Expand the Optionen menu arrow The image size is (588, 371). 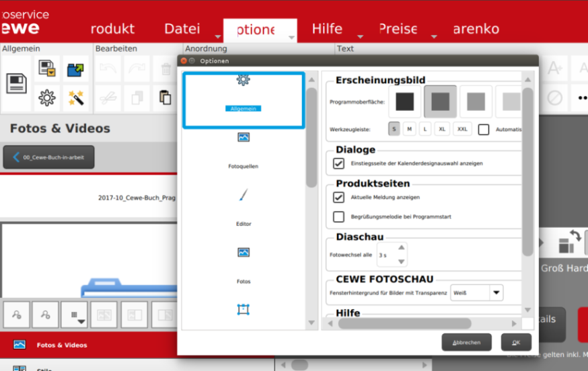(x=291, y=37)
